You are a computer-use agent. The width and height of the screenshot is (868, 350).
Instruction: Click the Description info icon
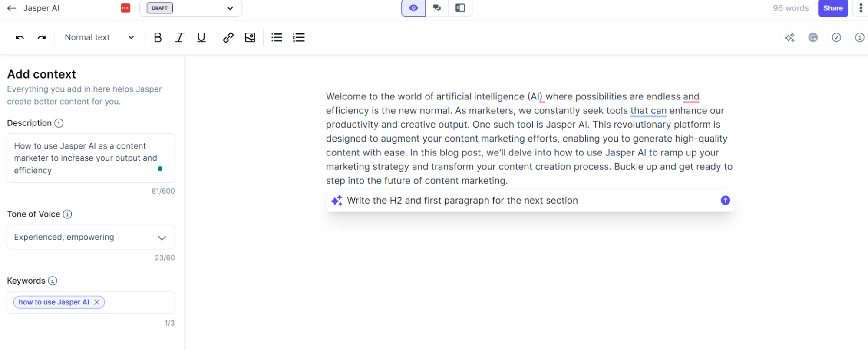pyautogui.click(x=59, y=123)
